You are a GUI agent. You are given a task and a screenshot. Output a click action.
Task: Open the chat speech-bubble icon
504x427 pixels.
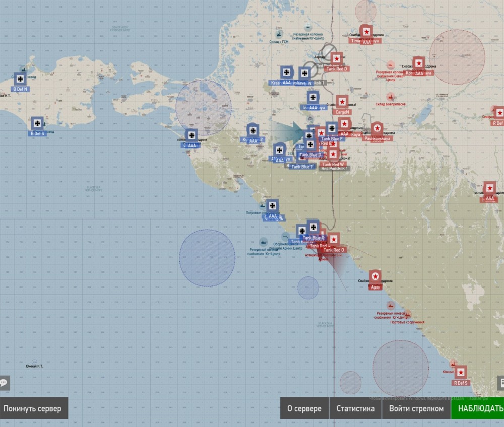(x=4, y=383)
